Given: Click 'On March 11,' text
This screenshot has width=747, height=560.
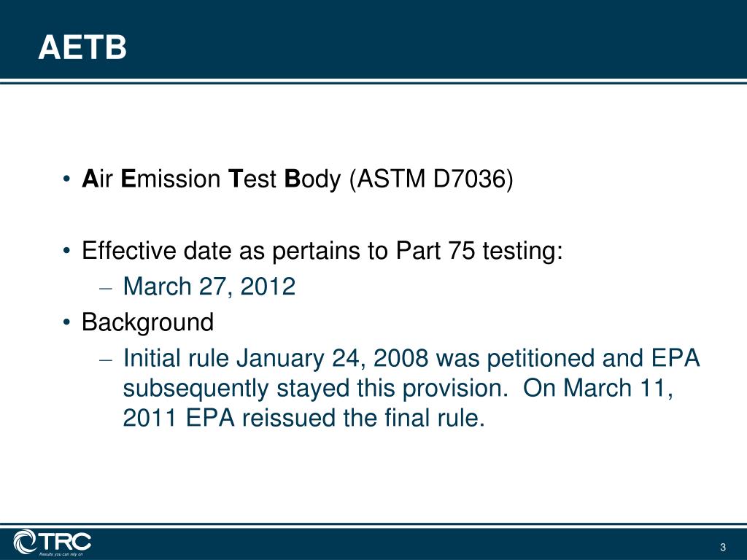Looking at the screenshot, I should click(598, 388).
